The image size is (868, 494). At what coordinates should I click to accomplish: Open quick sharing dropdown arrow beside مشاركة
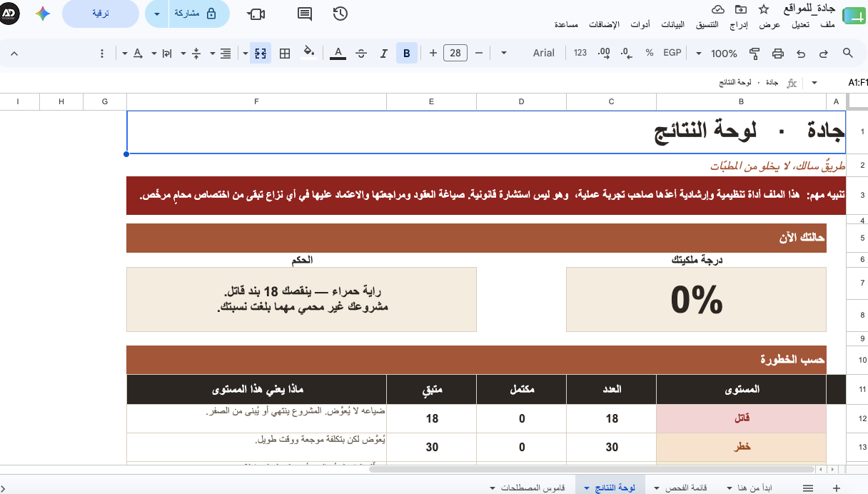[x=157, y=14]
